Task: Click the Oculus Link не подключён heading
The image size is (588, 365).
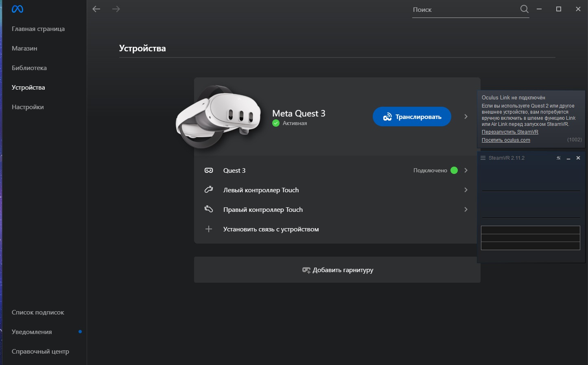Action: click(x=514, y=98)
